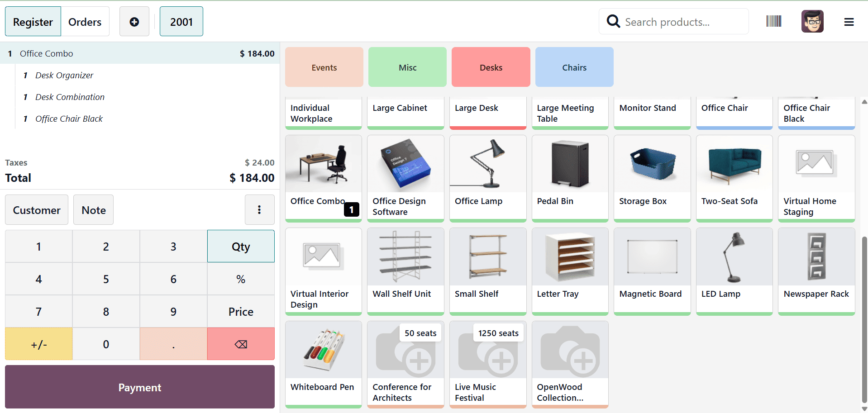Click numpad key 4
Image resolution: width=868 pixels, height=413 pixels.
click(39, 279)
